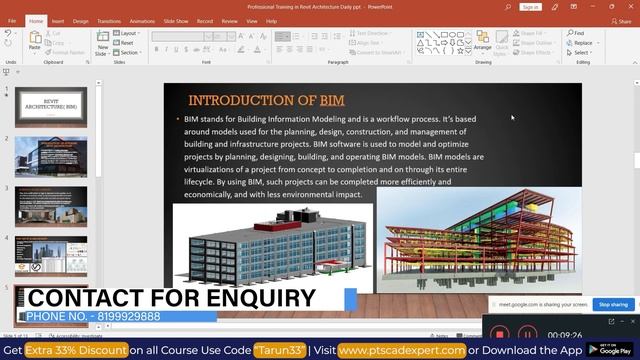Open the Change Case Aa dropdown
Image resolution: width=640 pixels, height=360 pixels.
coord(223,50)
